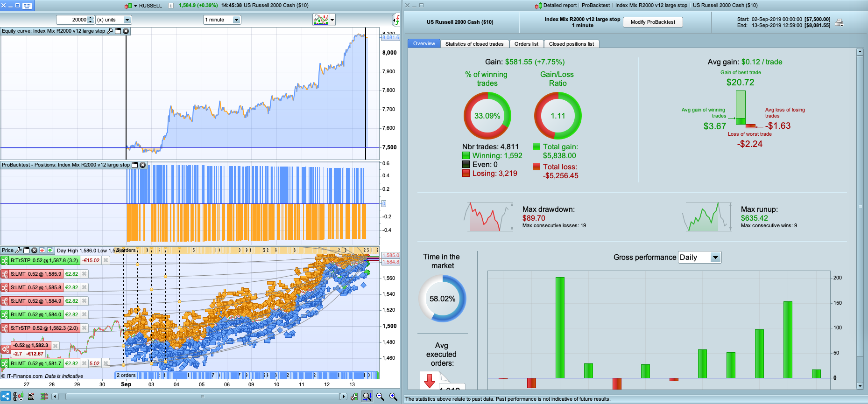Screen dimensions: 868x404
Task: Toggle the auto-fit vertical zoom icon
Action: [x=367, y=397]
